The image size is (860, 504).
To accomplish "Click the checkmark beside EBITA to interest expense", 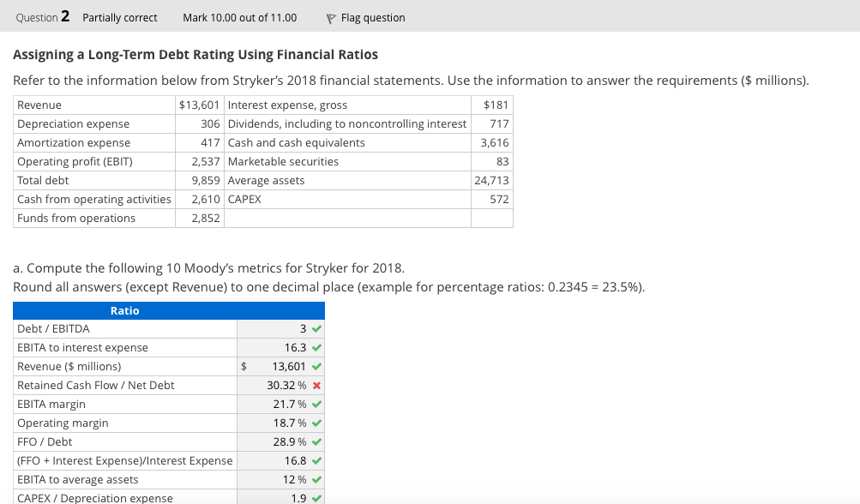I will (x=316, y=348).
